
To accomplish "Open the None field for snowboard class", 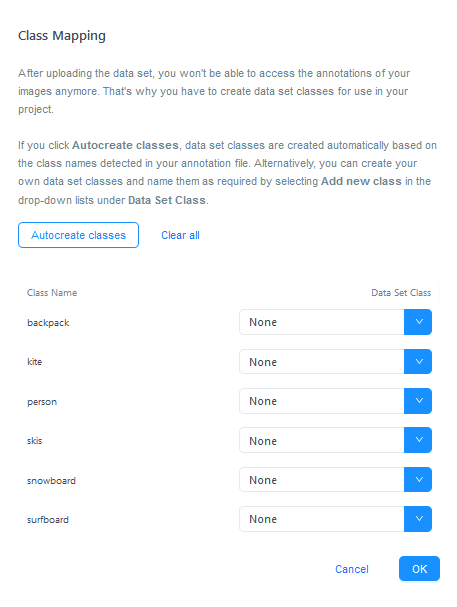I will (x=322, y=479).
